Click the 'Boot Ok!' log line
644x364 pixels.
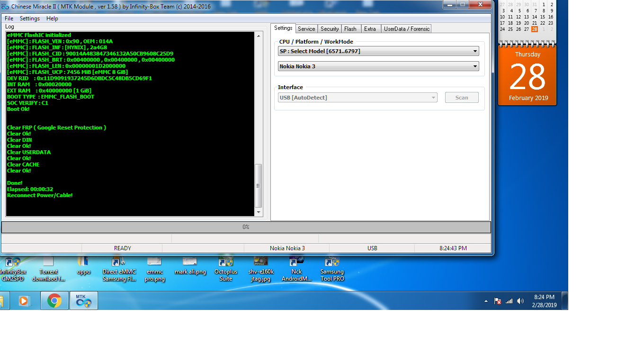point(18,109)
